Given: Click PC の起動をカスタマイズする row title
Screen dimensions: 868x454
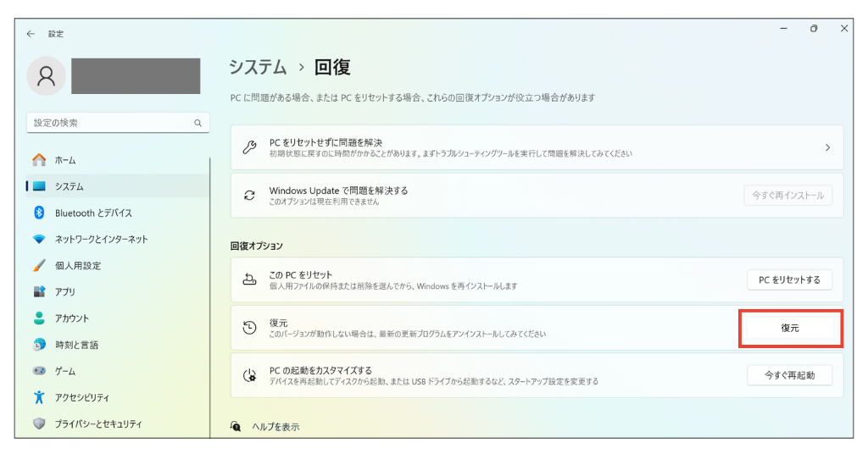Looking at the screenshot, I should click(x=320, y=370).
